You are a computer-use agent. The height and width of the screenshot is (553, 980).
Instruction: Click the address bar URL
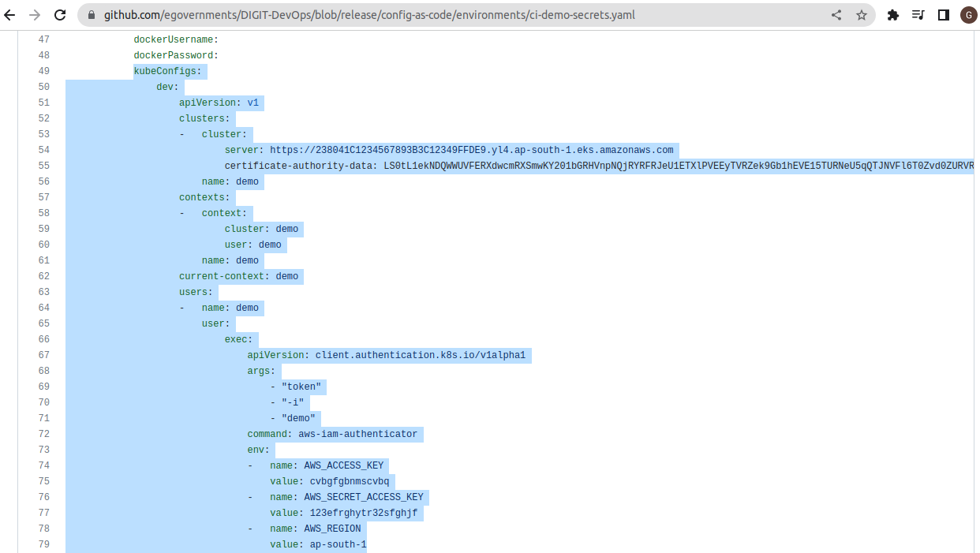coord(369,15)
